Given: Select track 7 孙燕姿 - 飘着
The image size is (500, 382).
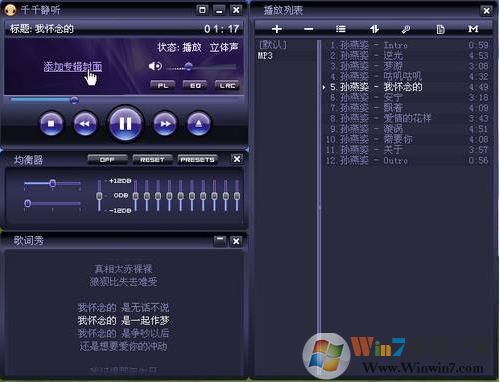Looking at the screenshot, I should point(408,108).
